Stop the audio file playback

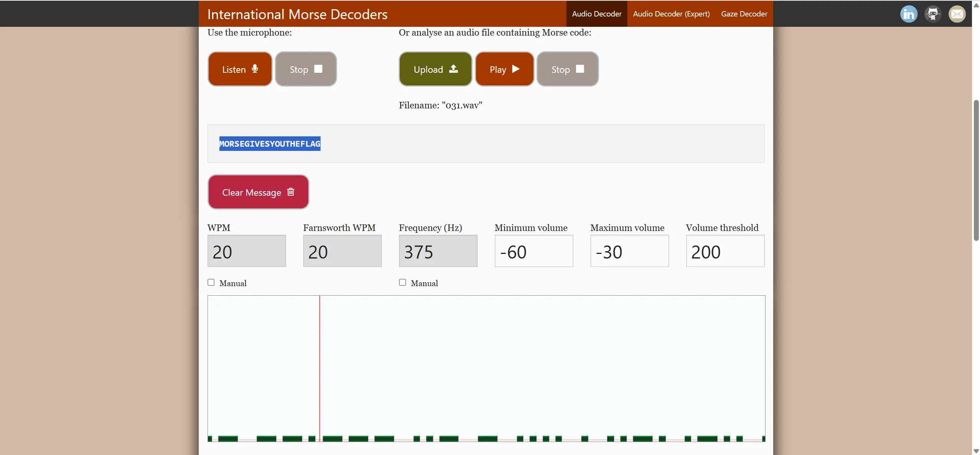click(567, 69)
